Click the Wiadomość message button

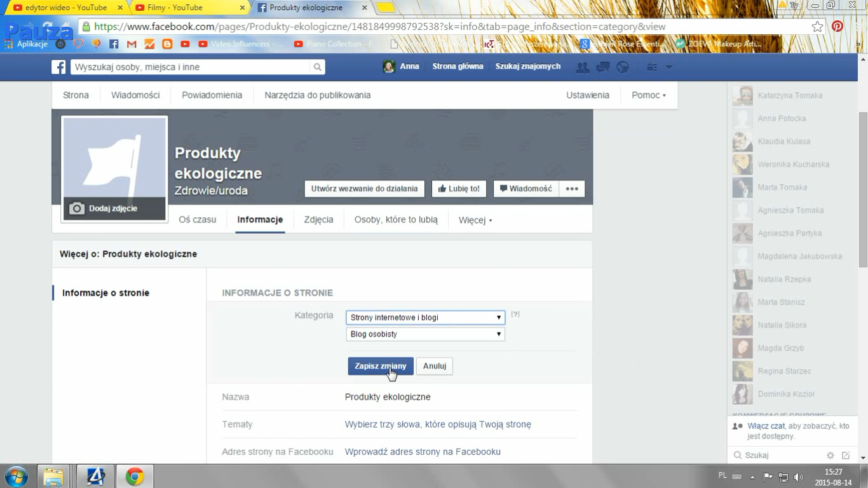526,189
